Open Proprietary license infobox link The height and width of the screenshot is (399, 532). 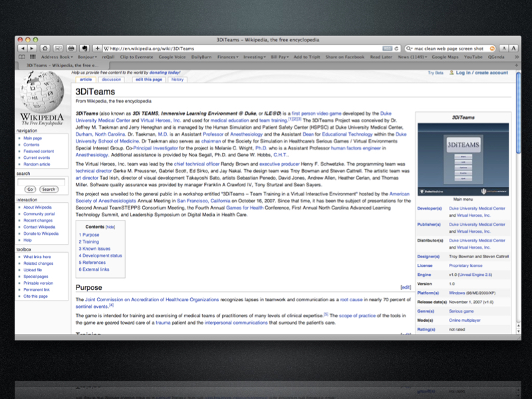(x=465, y=265)
